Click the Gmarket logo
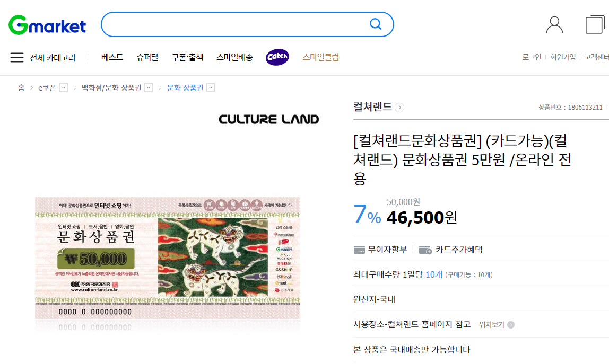This screenshot has height=364, width=609. click(47, 25)
